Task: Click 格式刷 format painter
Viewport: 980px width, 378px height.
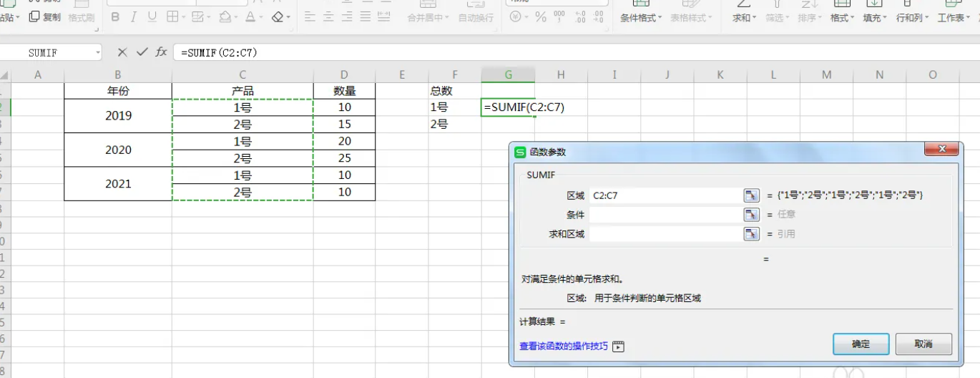Action: coord(82,18)
